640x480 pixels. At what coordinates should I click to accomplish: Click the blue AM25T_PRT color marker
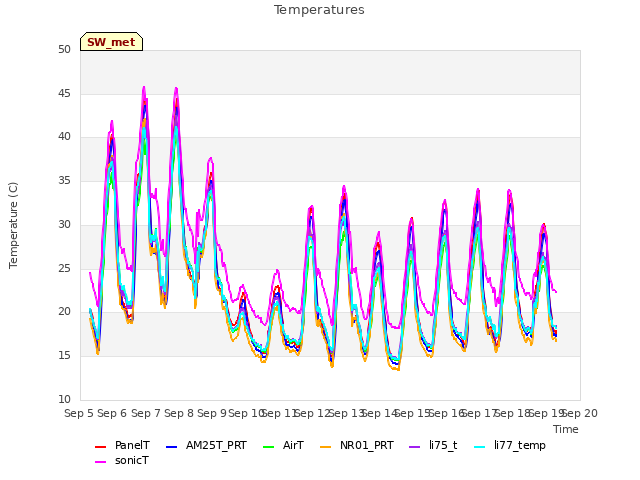click(x=172, y=447)
